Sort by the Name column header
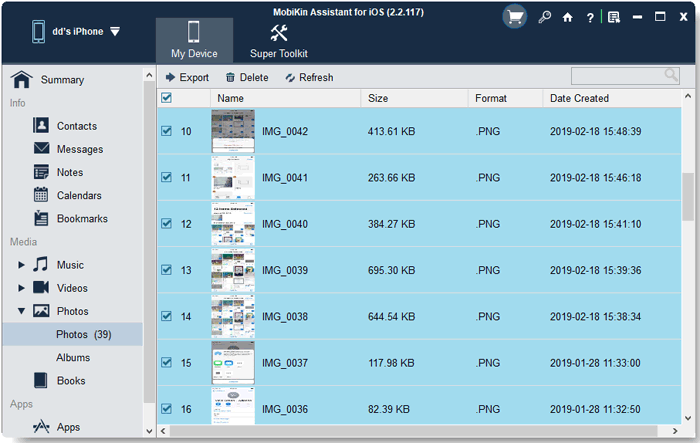 (285, 98)
